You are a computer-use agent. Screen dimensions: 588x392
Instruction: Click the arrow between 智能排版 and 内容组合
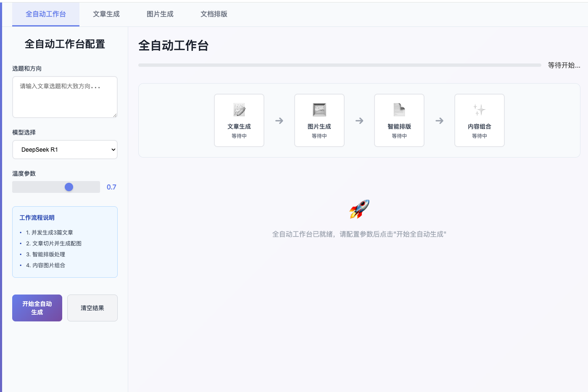pyautogui.click(x=440, y=121)
